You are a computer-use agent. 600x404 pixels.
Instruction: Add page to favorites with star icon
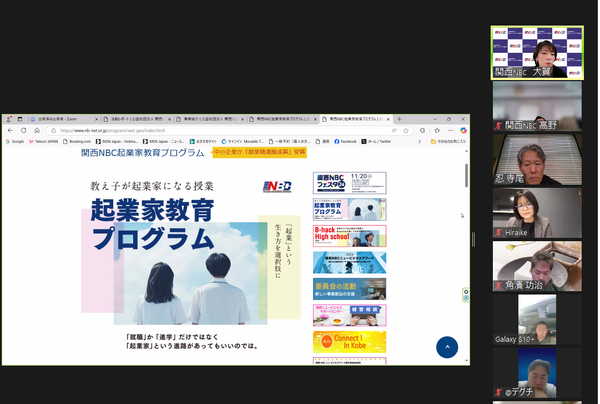click(406, 130)
